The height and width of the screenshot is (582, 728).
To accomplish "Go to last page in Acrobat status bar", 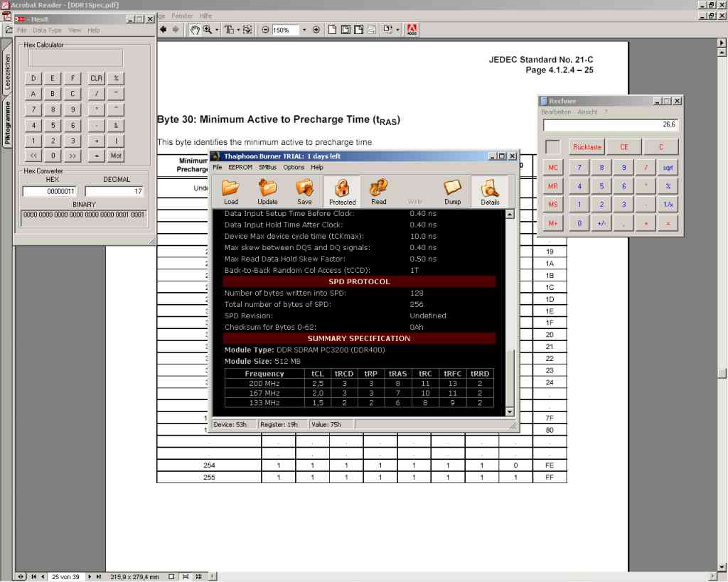I will click(98, 577).
